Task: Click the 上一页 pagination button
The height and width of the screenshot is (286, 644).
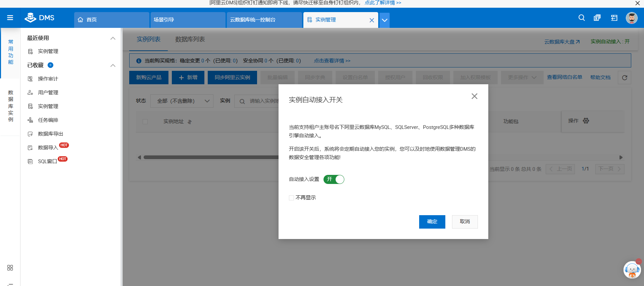Action: [560, 169]
